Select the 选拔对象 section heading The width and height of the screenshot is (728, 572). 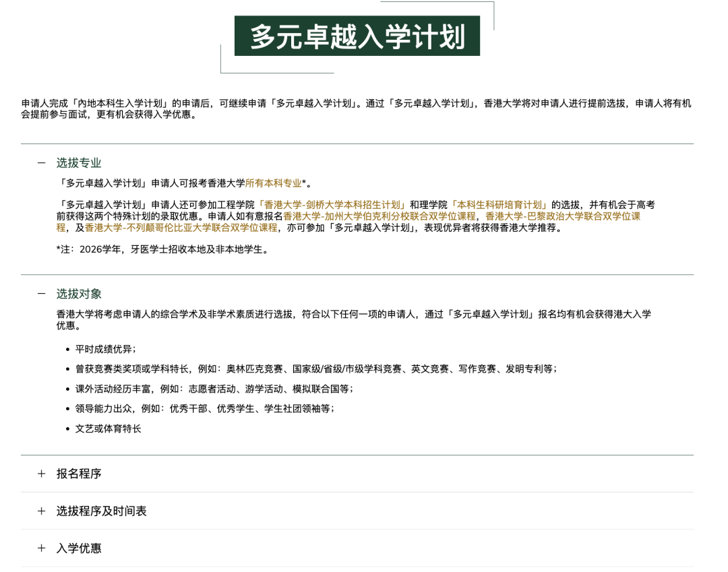(x=80, y=294)
